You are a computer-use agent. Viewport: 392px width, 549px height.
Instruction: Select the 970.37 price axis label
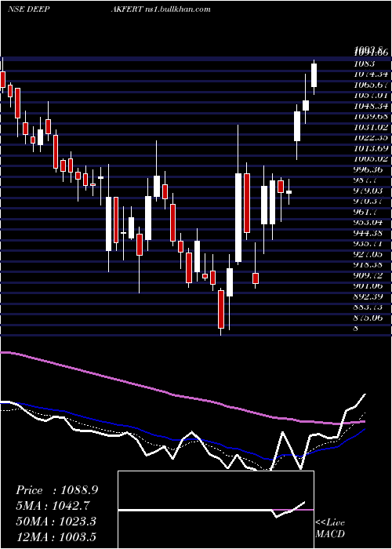368,201
